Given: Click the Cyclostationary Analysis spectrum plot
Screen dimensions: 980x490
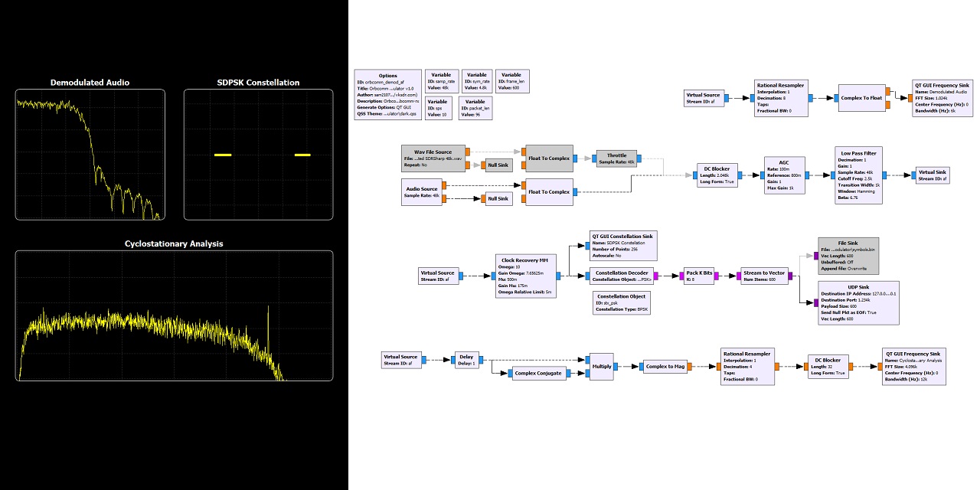Looking at the screenshot, I should [x=175, y=315].
